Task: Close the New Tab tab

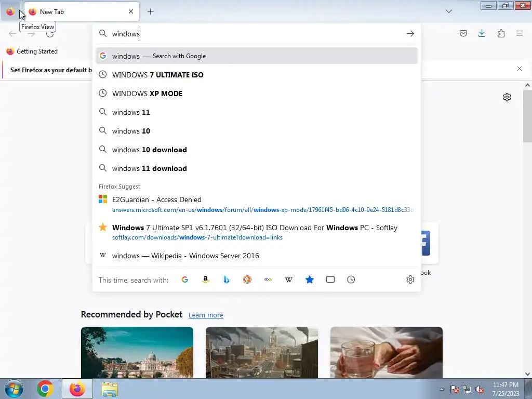Action: point(131,11)
